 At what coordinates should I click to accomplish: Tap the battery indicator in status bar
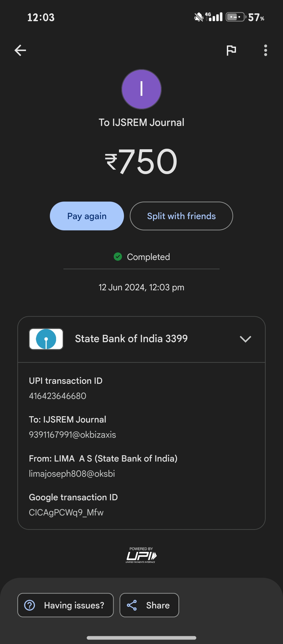point(235,17)
